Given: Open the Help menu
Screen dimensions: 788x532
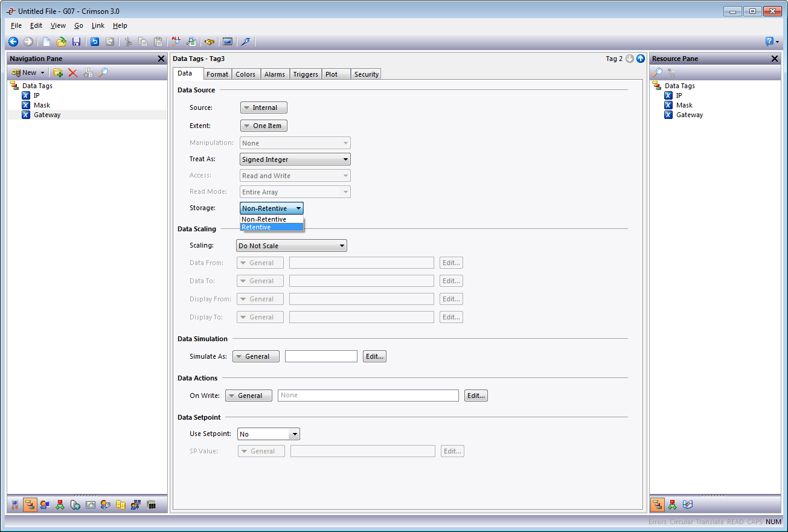Looking at the screenshot, I should tap(120, 25).
